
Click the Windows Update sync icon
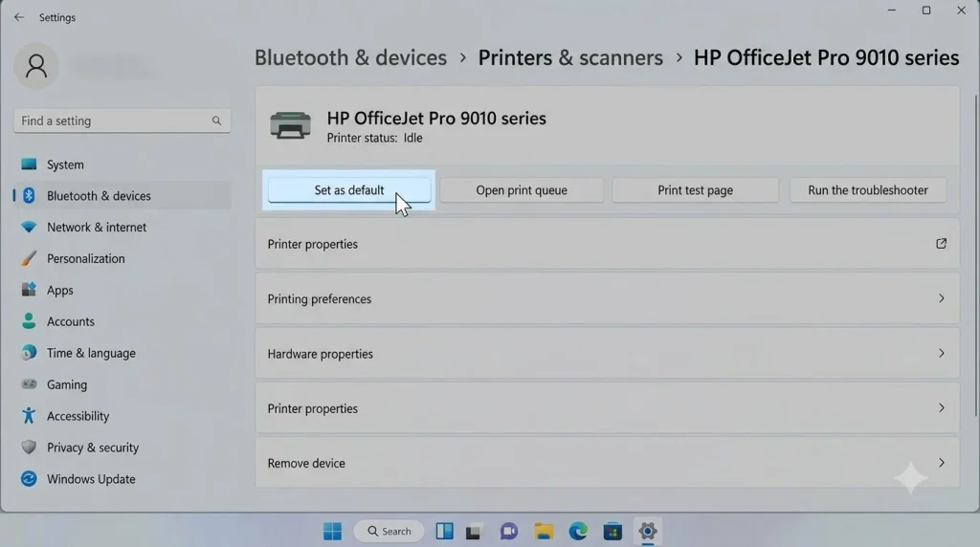[29, 479]
